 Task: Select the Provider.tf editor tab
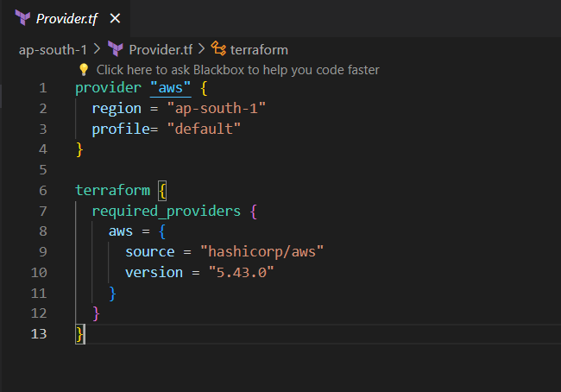66,18
